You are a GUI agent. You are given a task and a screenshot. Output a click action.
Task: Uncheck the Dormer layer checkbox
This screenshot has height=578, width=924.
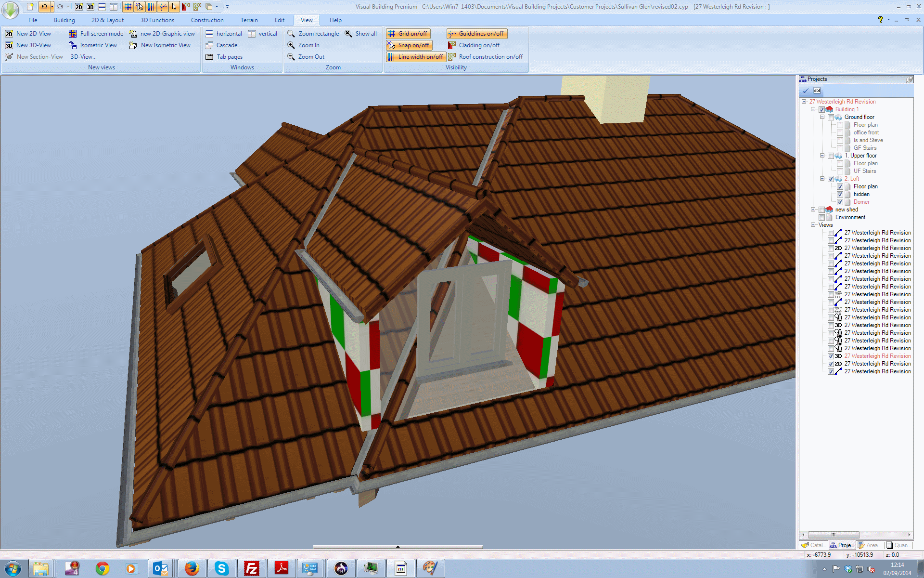coord(840,202)
